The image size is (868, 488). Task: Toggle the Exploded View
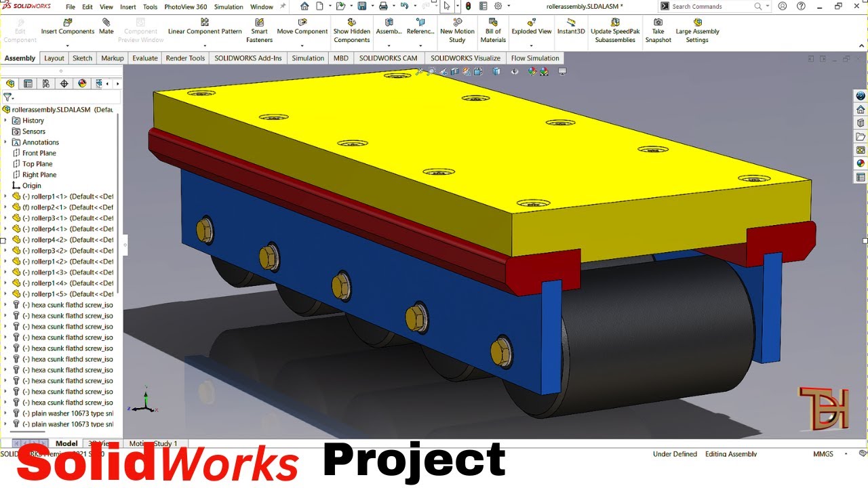coord(532,27)
